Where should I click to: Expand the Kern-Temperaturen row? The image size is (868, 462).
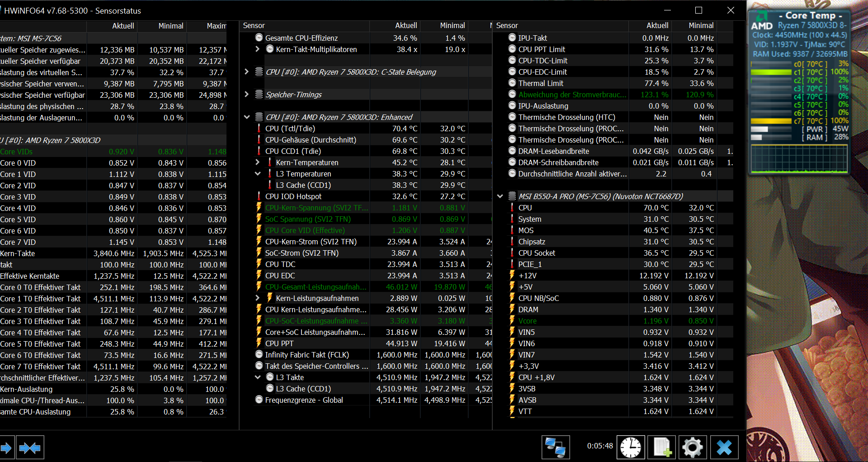(258, 162)
